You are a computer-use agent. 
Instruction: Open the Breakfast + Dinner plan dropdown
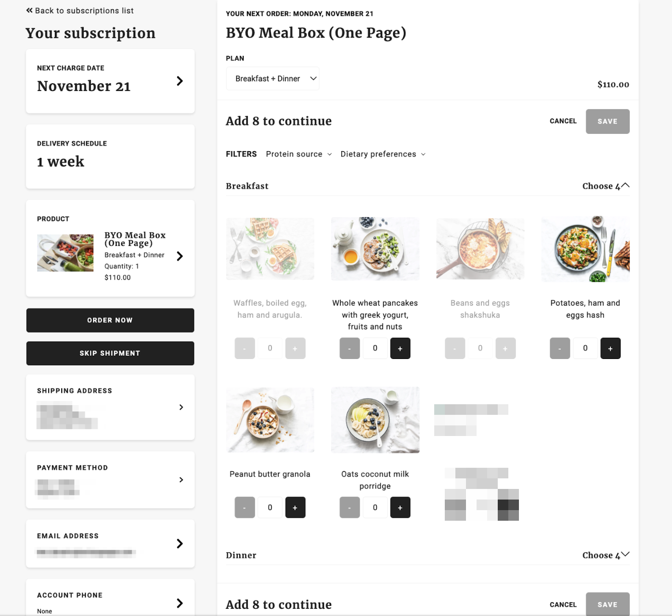pos(272,78)
